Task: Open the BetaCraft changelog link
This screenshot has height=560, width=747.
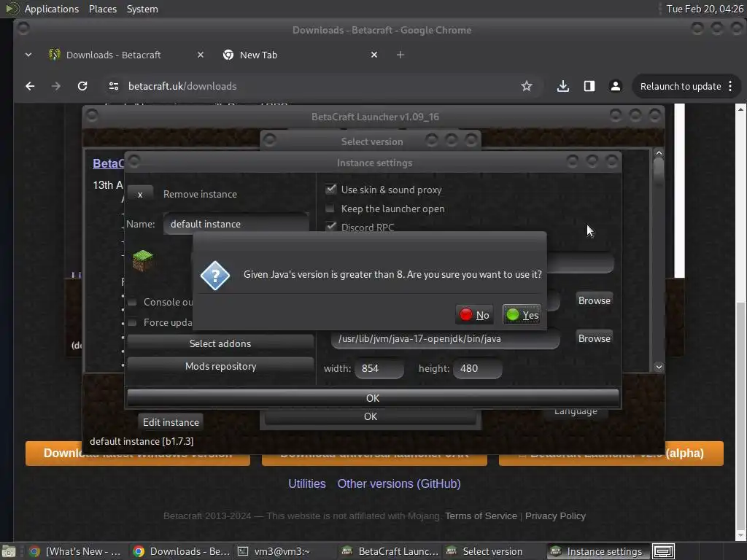Action: click(x=108, y=163)
